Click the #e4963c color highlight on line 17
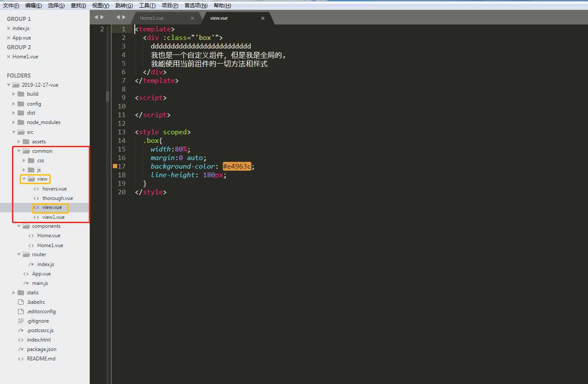The width and height of the screenshot is (588, 384). (x=237, y=166)
